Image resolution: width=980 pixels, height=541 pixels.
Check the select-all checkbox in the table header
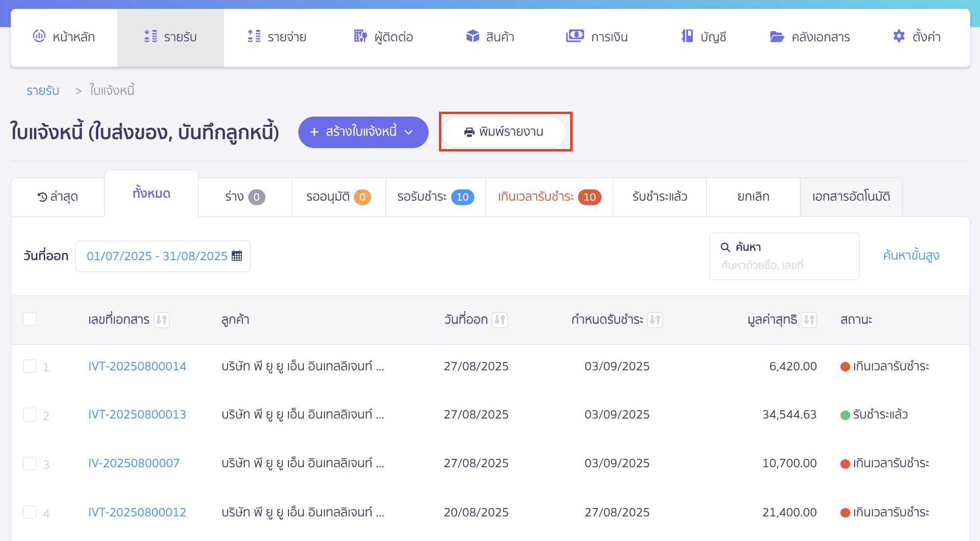pos(29,319)
